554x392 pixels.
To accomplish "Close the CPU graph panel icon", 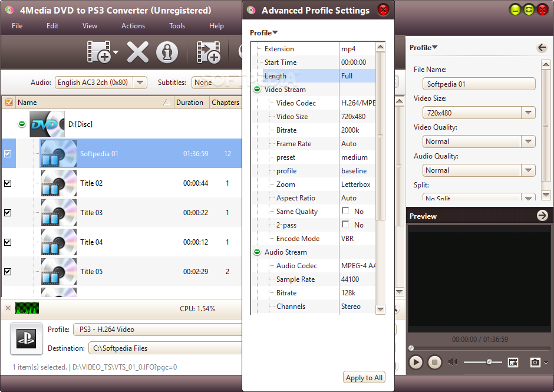I will pos(8,308).
